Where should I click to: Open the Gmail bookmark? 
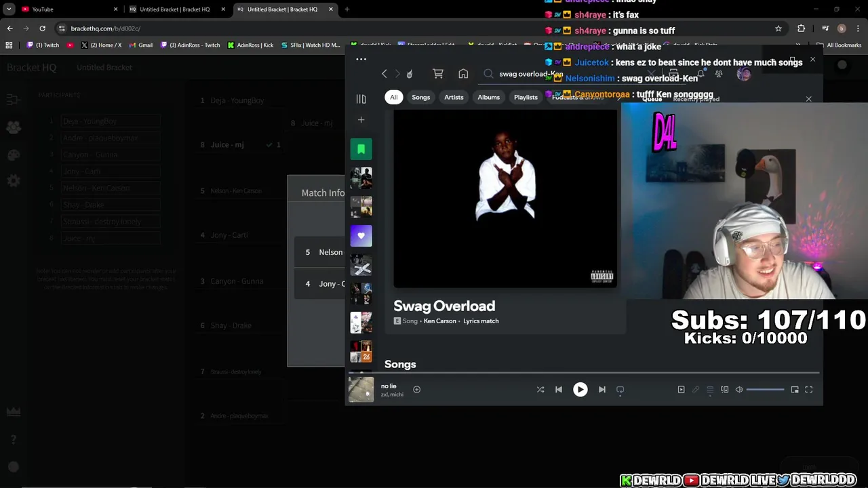click(140, 45)
